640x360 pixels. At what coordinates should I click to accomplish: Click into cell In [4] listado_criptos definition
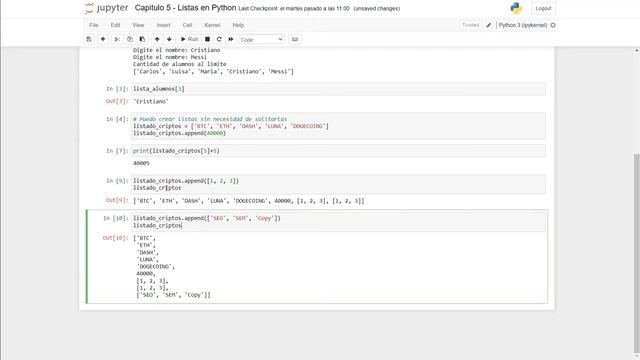coord(338,126)
